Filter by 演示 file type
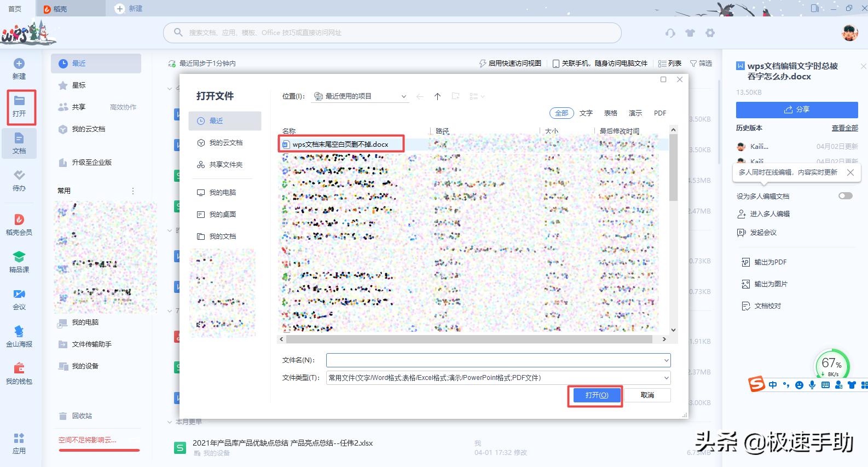This screenshot has height=467, width=868. tap(635, 113)
